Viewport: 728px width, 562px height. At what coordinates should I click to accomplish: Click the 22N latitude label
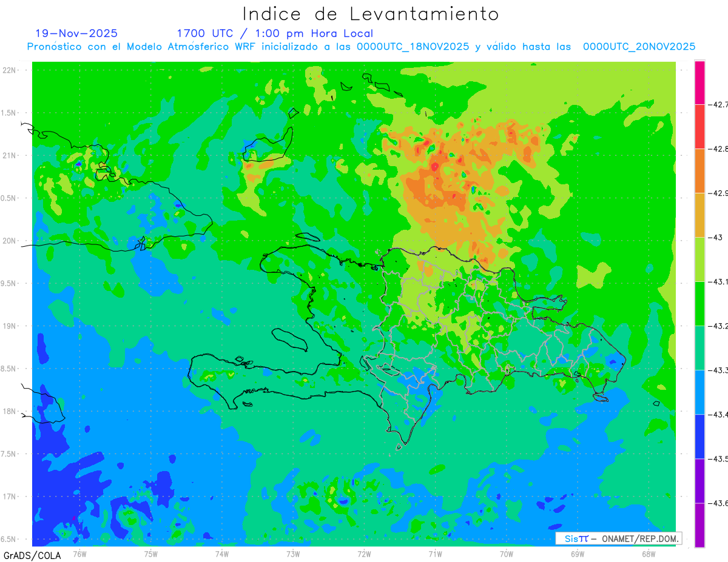click(x=10, y=70)
